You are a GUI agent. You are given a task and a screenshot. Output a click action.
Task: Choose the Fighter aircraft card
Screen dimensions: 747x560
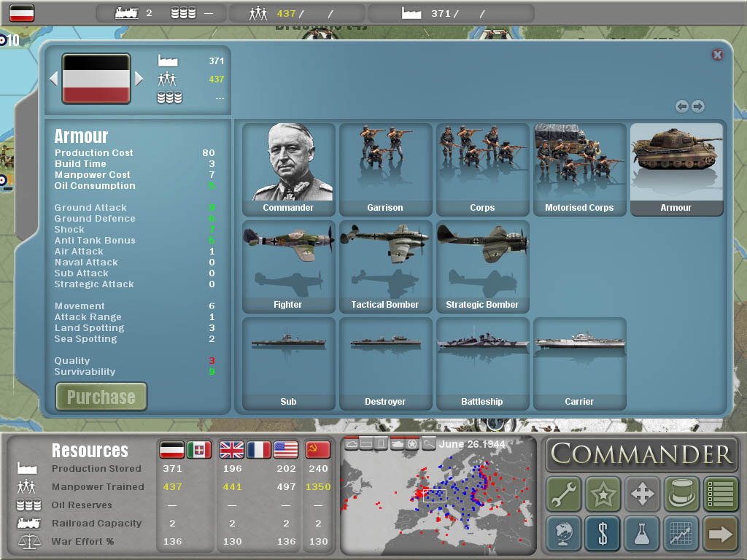tap(288, 267)
